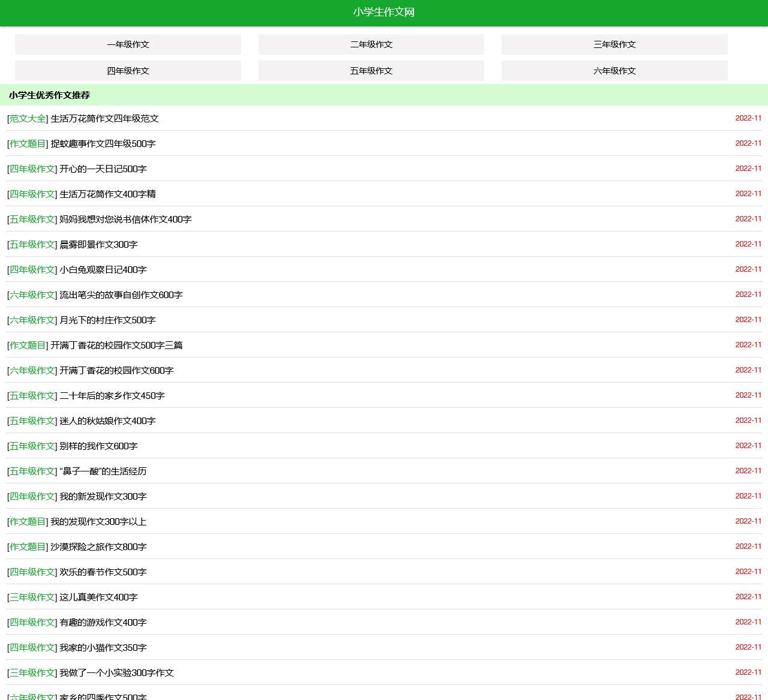
Task: Open the 五年级作文 category
Action: [371, 71]
